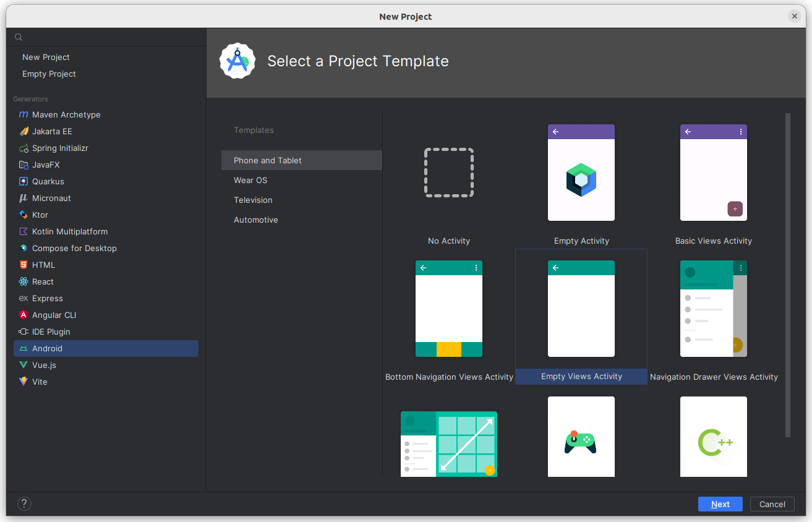
Task: Click the React atom icon
Action: tap(24, 281)
